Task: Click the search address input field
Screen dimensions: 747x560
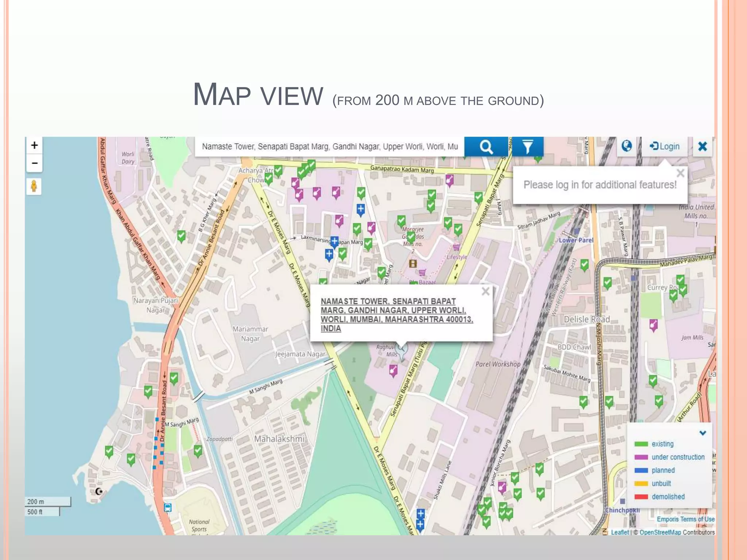Action: (x=329, y=147)
